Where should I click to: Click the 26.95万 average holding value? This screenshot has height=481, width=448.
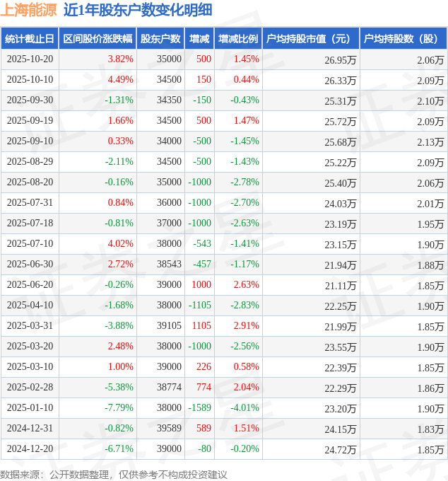tap(340, 59)
